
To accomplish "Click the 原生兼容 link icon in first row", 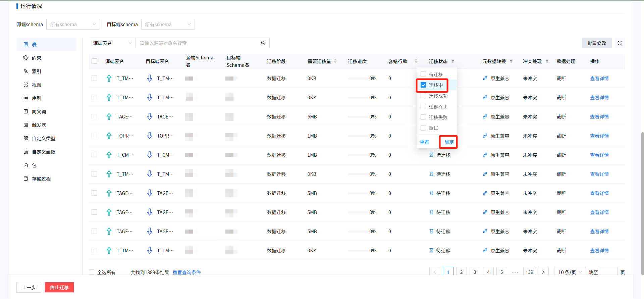I will point(485,78).
